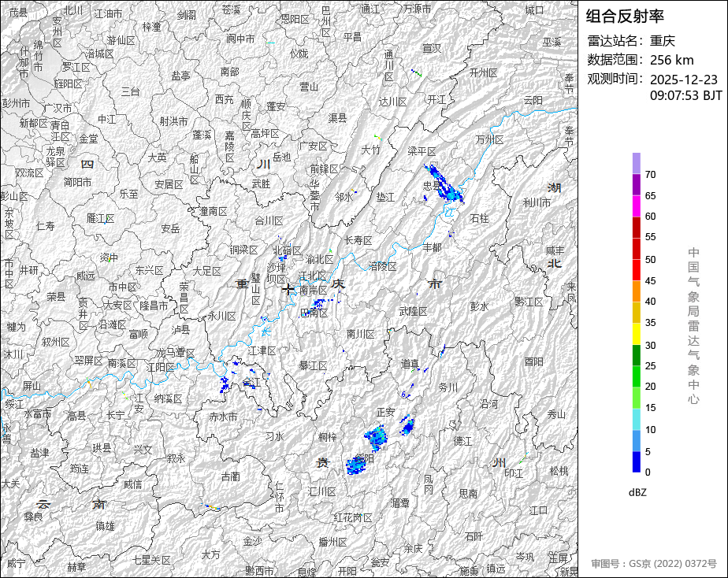Click the large echo patch near 正安
Screen dimensions: 728x578
tap(376, 439)
